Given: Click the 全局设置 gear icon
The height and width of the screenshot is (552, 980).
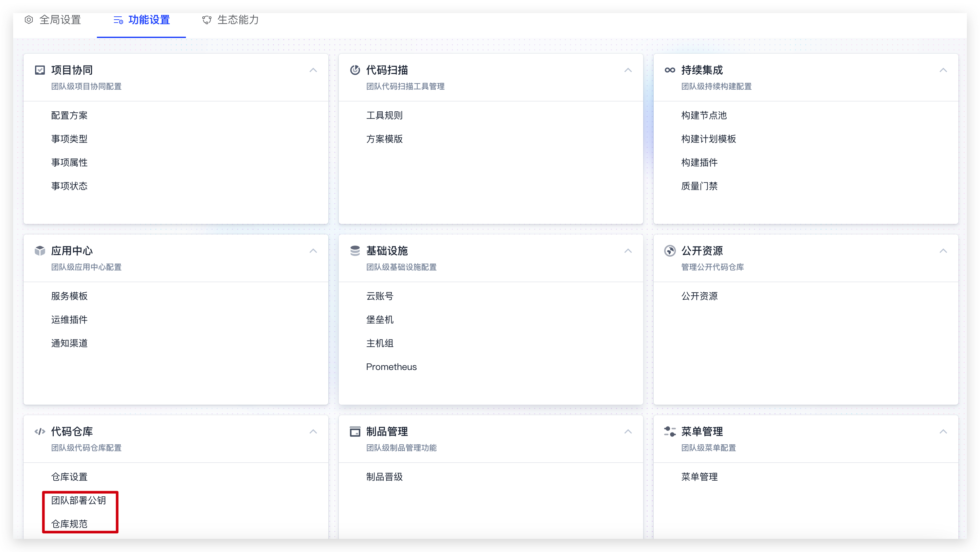Looking at the screenshot, I should (x=29, y=19).
